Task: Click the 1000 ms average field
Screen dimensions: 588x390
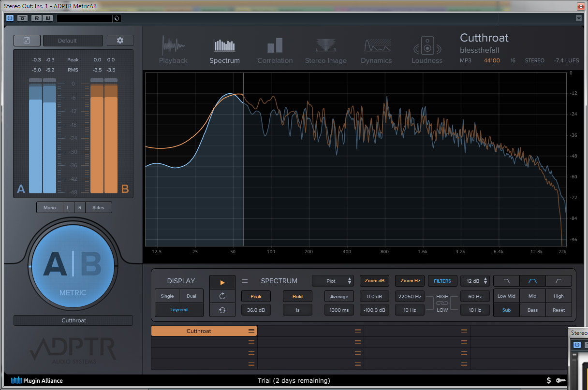Action: [339, 310]
